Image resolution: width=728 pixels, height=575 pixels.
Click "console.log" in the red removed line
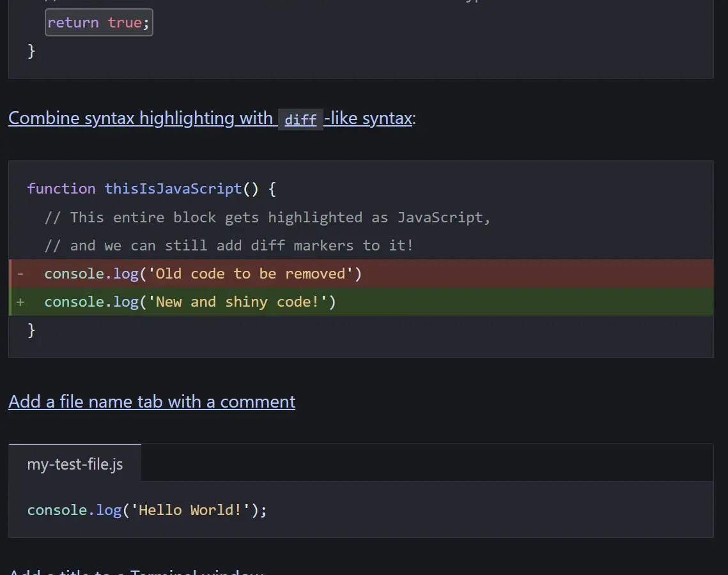[91, 274]
